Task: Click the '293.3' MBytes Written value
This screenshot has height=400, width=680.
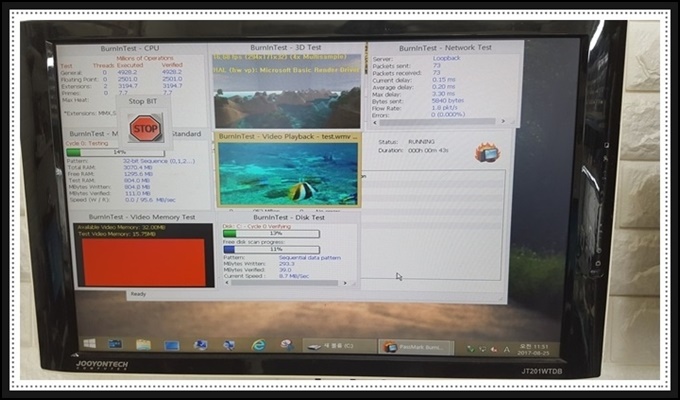Action: coord(286,263)
